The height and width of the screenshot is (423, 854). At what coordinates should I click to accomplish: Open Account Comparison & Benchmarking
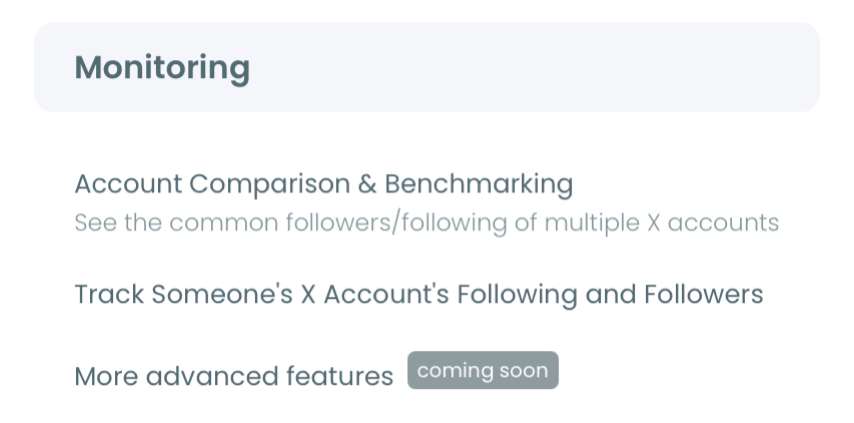click(323, 184)
